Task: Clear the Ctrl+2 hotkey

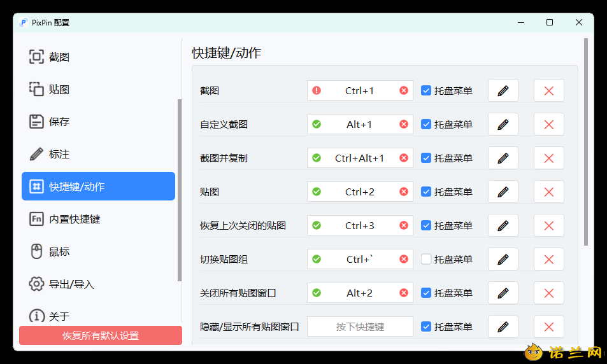Action: (x=404, y=192)
